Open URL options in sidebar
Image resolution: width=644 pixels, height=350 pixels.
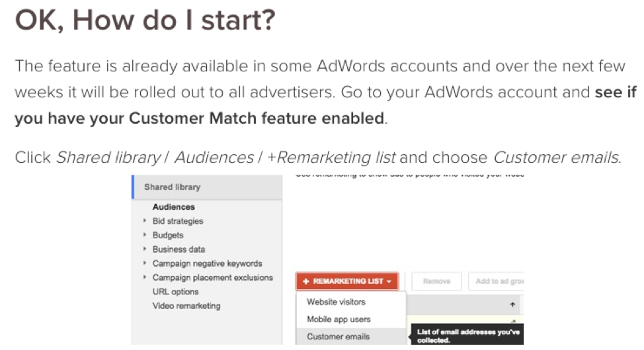(175, 292)
